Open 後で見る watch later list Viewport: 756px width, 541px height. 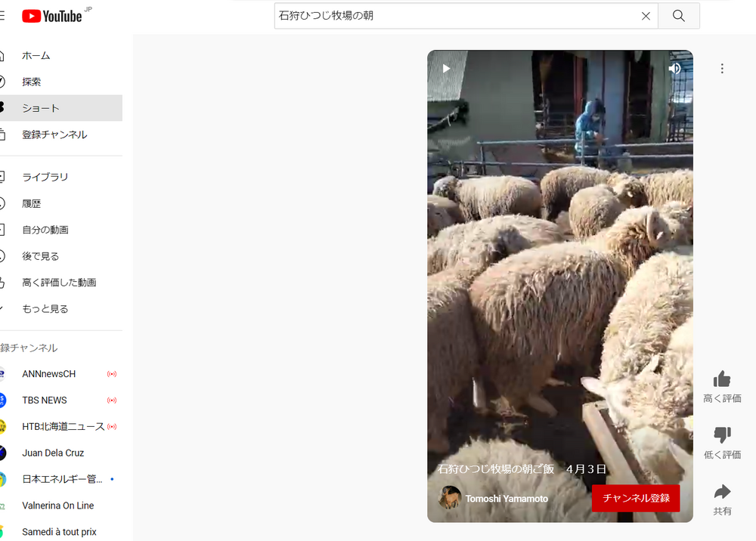[41, 256]
